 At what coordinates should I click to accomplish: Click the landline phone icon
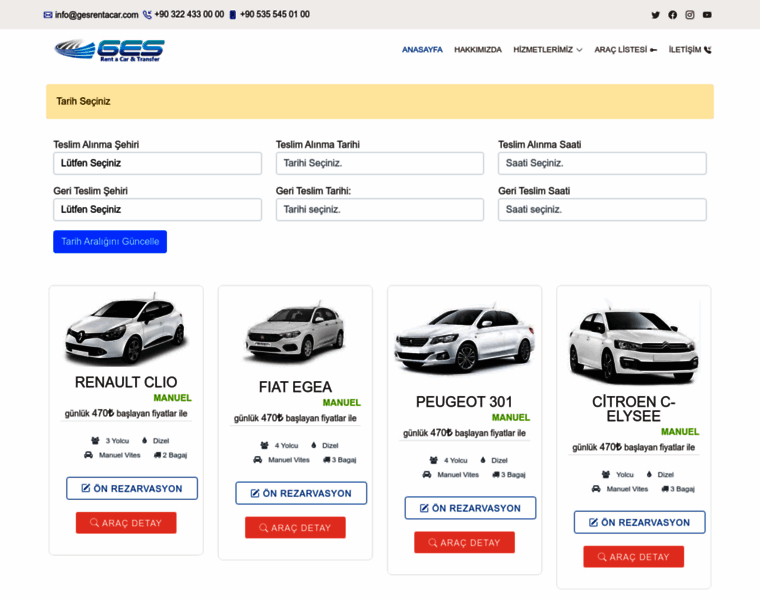point(147,15)
